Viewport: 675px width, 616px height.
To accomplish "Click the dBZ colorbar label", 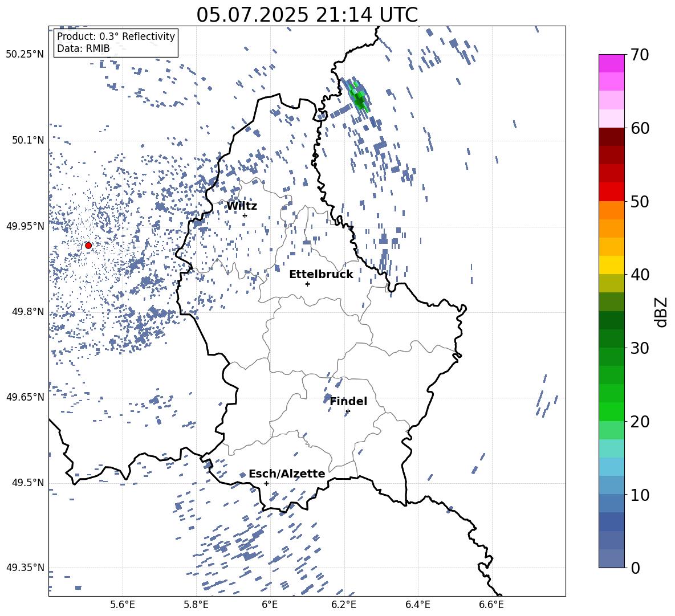I will click(662, 312).
